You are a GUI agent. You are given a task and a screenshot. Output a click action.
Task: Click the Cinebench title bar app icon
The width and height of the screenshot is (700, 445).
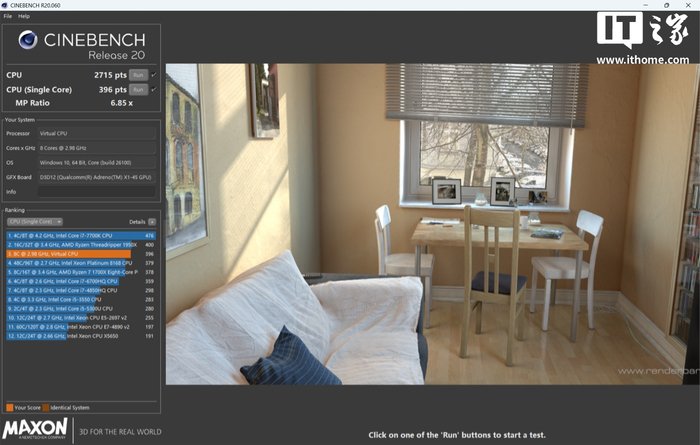[4, 5]
